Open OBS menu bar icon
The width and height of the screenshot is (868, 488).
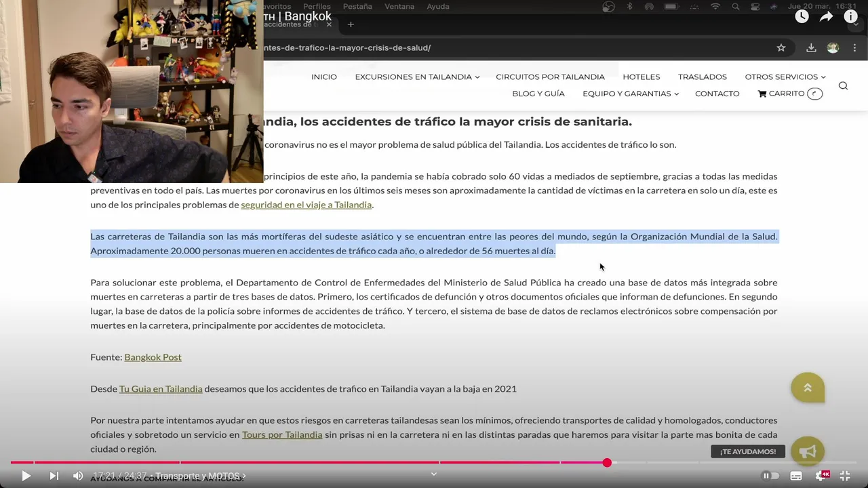608,6
